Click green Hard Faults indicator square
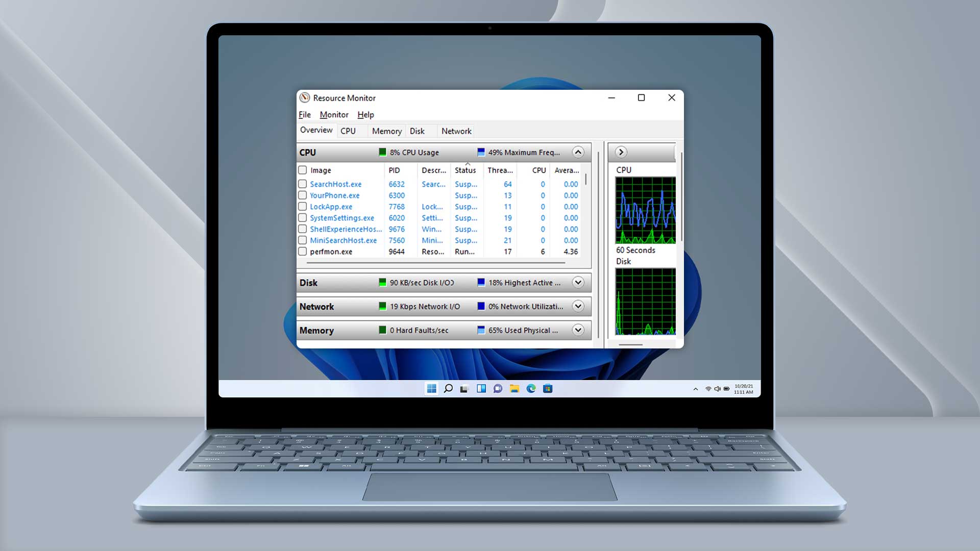The width and height of the screenshot is (980, 551). 382,330
